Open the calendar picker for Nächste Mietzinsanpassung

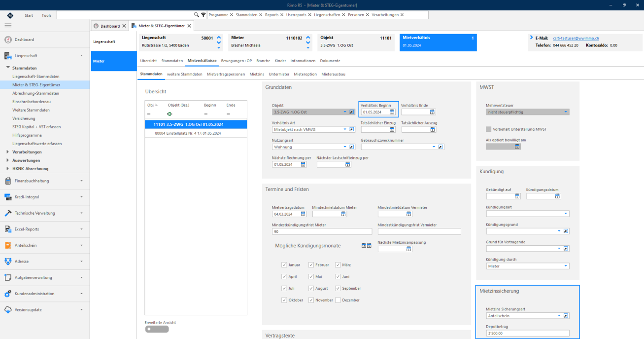click(409, 249)
